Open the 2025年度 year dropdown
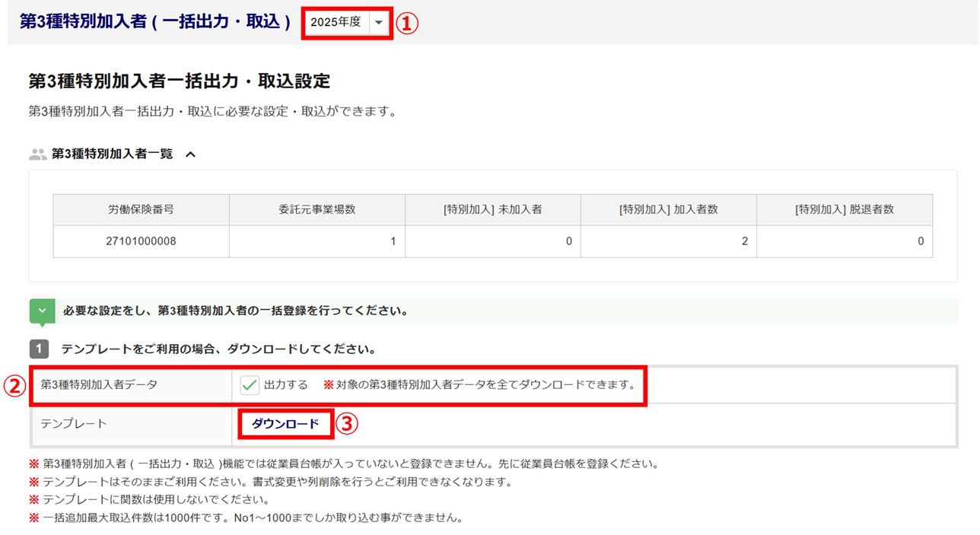The width and height of the screenshot is (980, 535). (x=336, y=23)
